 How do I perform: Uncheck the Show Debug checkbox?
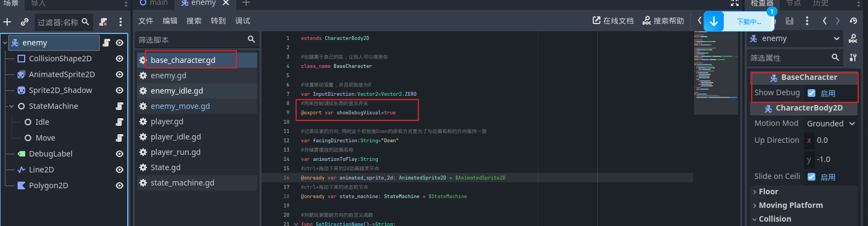point(812,93)
